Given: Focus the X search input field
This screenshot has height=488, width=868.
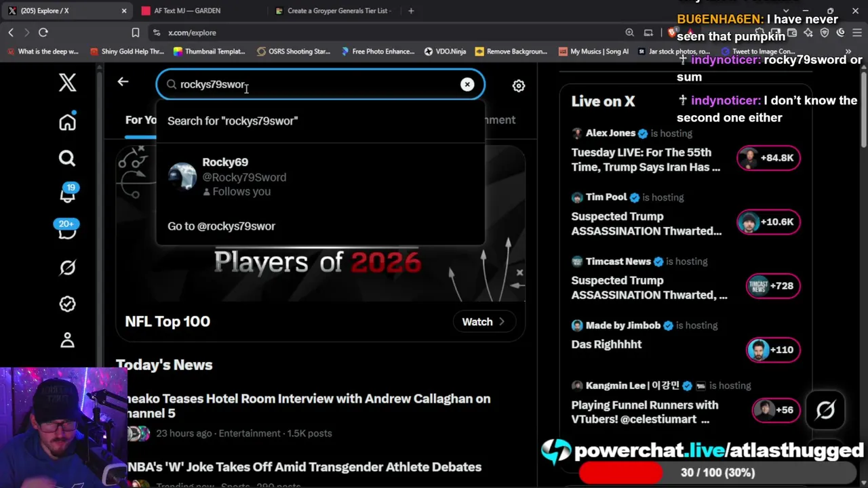Looking at the screenshot, I should pyautogui.click(x=320, y=84).
